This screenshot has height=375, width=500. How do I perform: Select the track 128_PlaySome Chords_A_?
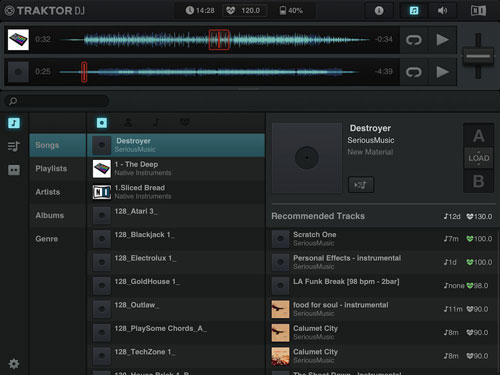tap(176, 332)
